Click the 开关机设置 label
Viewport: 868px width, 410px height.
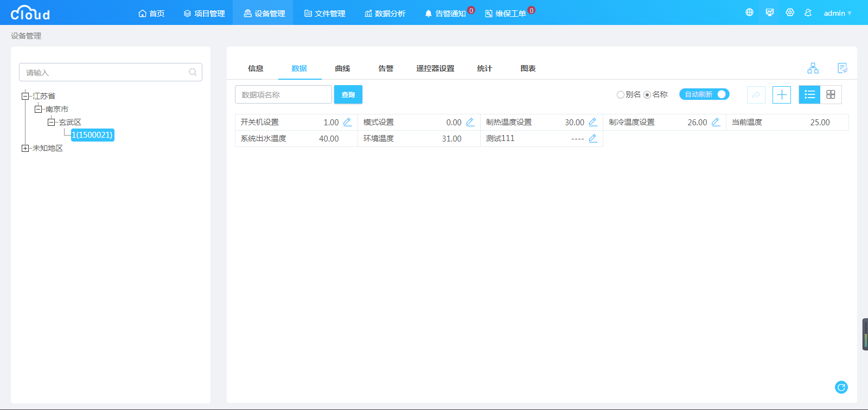(259, 123)
